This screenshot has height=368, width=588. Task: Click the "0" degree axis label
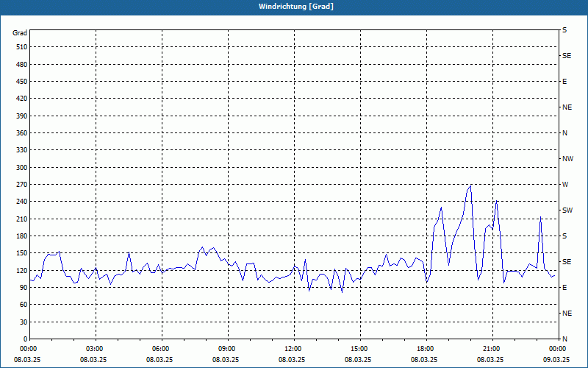point(25,339)
